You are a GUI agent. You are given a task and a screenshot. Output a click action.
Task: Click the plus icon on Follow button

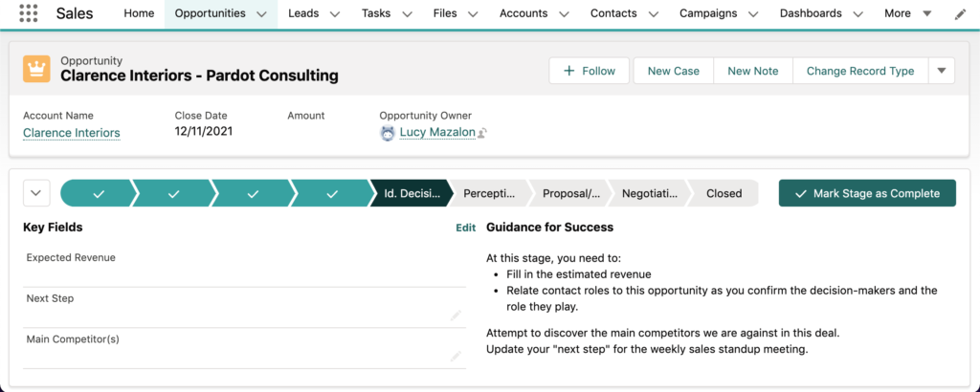point(568,71)
